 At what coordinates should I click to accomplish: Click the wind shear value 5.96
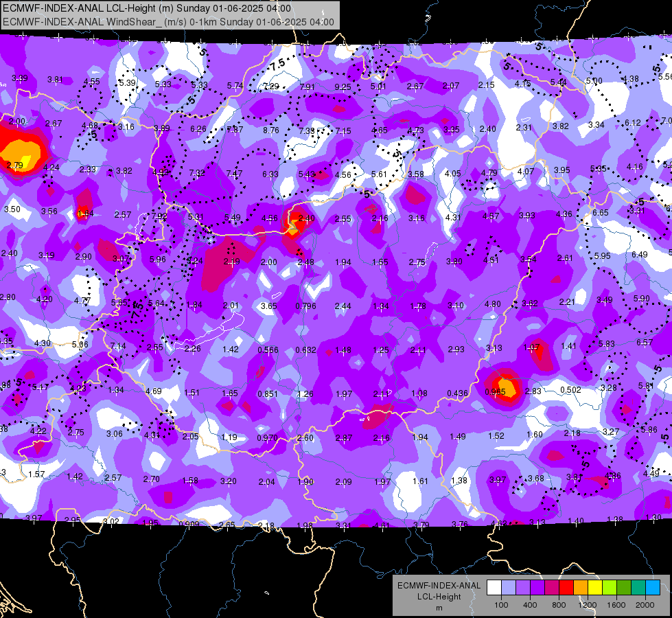pos(157,260)
